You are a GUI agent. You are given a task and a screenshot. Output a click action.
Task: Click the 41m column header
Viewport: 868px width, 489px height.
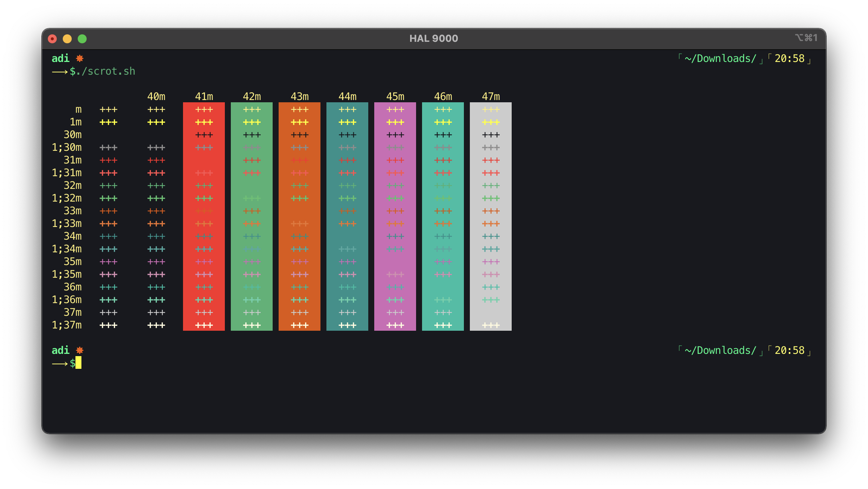(x=204, y=97)
